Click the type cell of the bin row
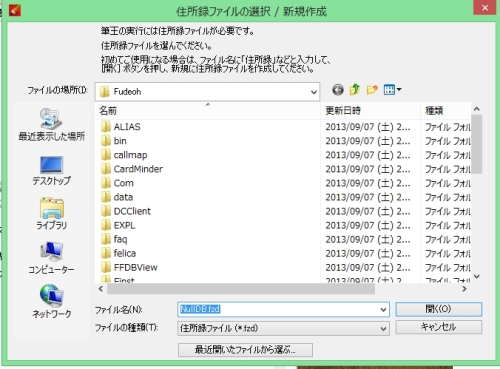Screen dimensions: 500x369 point(447,141)
